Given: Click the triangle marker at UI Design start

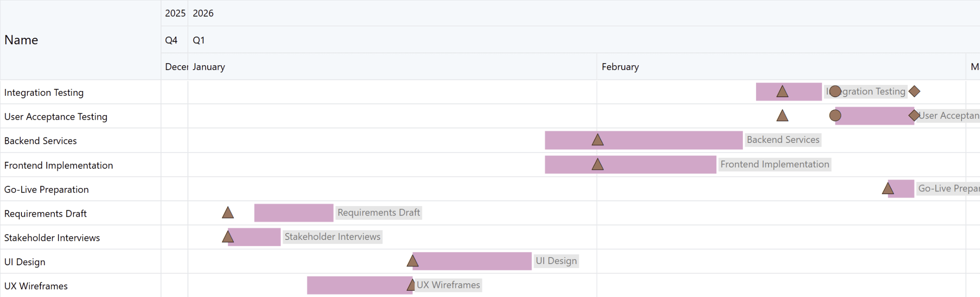Looking at the screenshot, I should (412, 261).
